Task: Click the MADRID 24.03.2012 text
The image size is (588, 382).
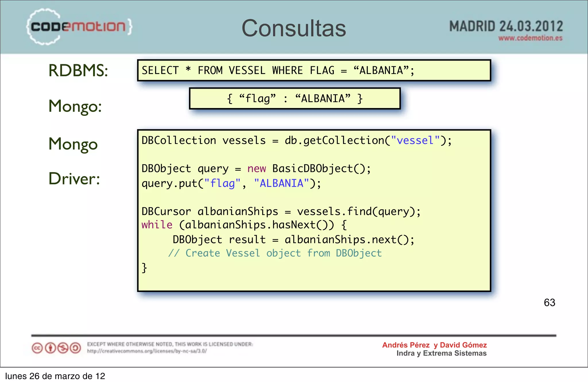Action: 506,26
